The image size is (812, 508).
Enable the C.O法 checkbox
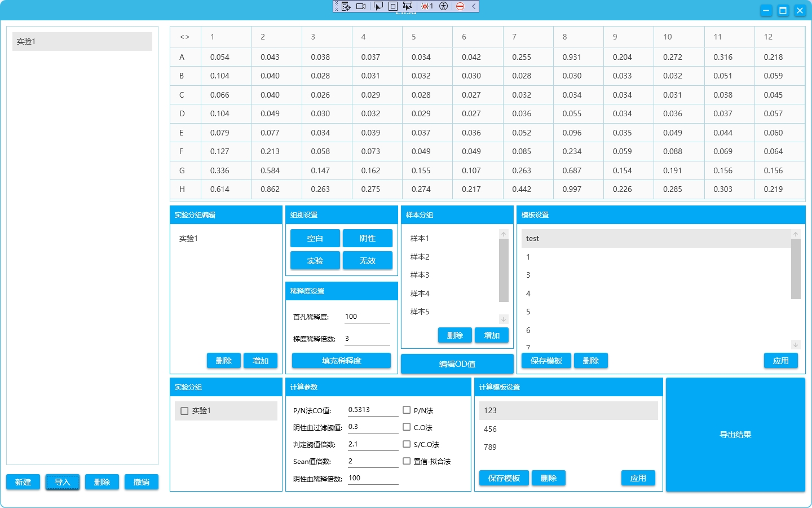[407, 427]
